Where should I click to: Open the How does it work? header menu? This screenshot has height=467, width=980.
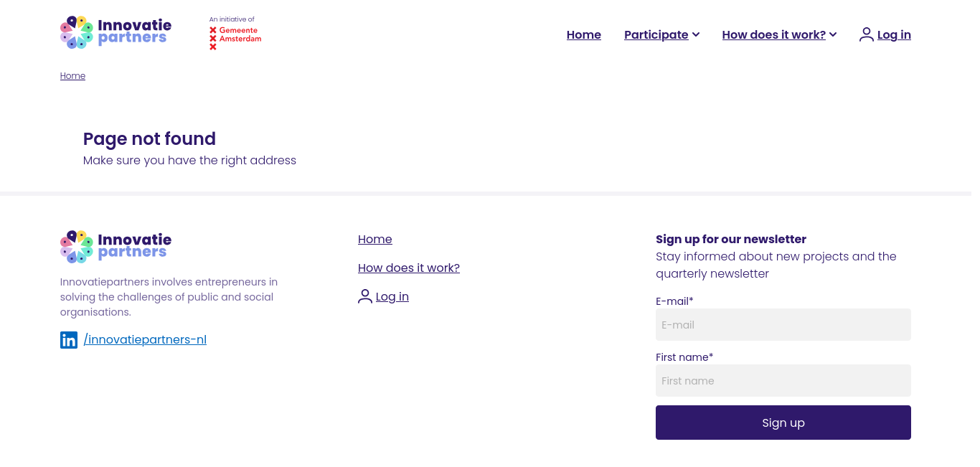point(774,34)
